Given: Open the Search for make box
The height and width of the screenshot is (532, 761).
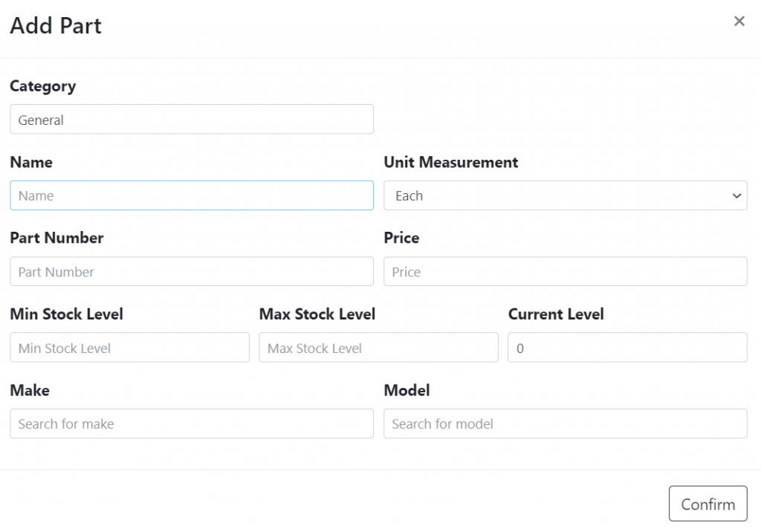Looking at the screenshot, I should pyautogui.click(x=192, y=424).
